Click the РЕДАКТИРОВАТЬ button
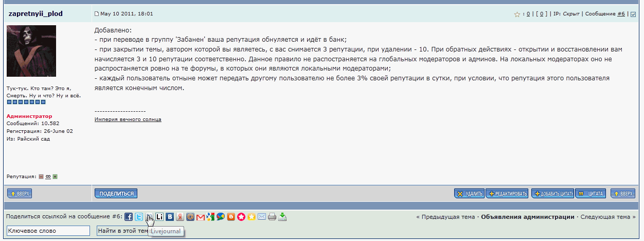644x241 pixels. point(507,194)
